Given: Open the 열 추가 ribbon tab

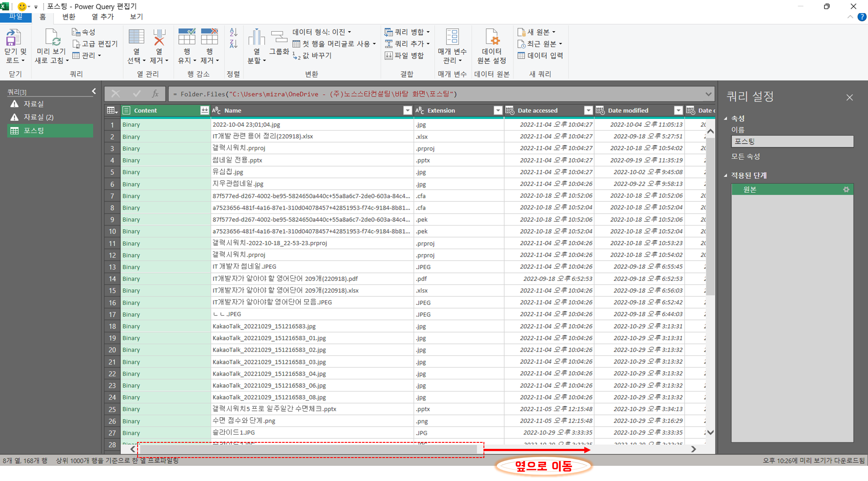Looking at the screenshot, I should [102, 16].
